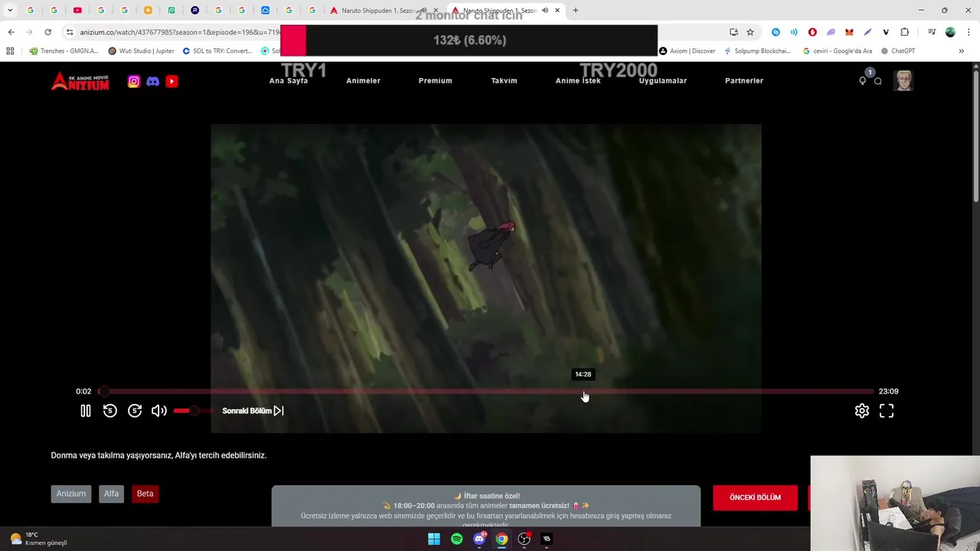Open the Chrome three-dot menu
This screenshot has width=980, height=551.
(967, 32)
